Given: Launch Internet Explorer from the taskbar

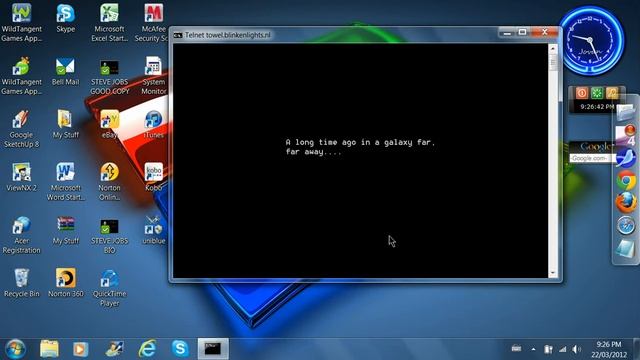Looking at the screenshot, I should click(x=147, y=349).
